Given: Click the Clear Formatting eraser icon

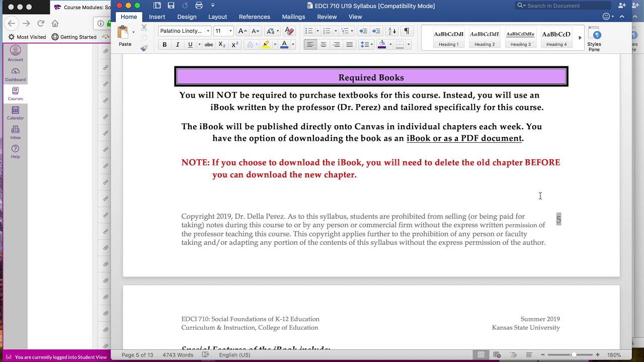Looking at the screenshot, I should coord(289,31).
